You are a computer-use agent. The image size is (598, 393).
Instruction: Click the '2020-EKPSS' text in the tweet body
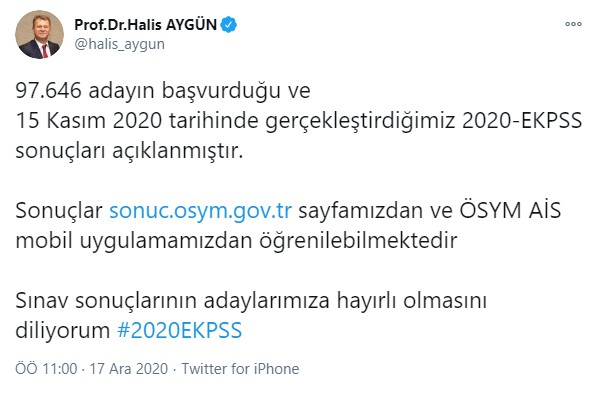click(522, 121)
